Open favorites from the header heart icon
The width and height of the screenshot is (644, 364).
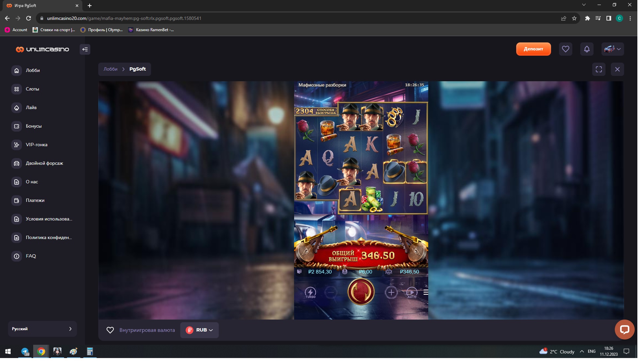(565, 49)
